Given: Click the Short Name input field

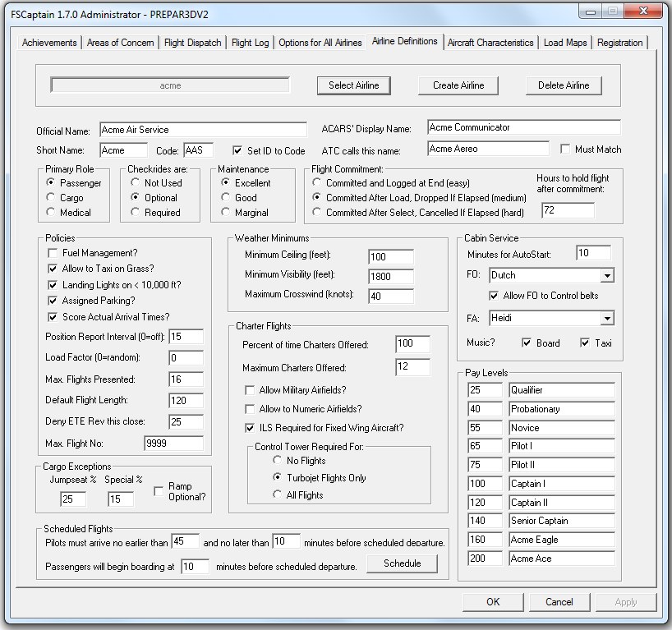Looking at the screenshot, I should click(x=123, y=150).
